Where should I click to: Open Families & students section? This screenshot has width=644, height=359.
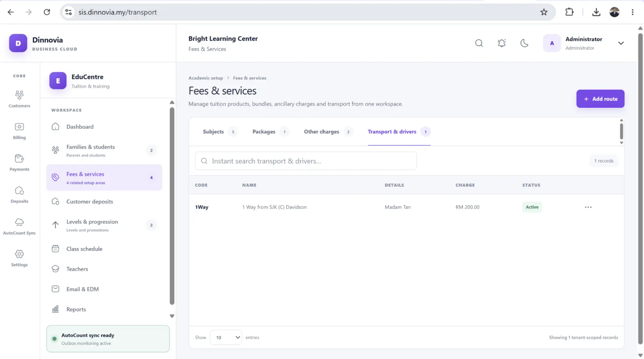(x=104, y=151)
